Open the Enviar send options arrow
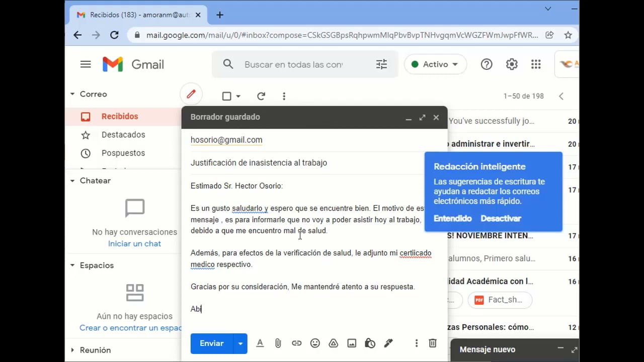 click(240, 343)
